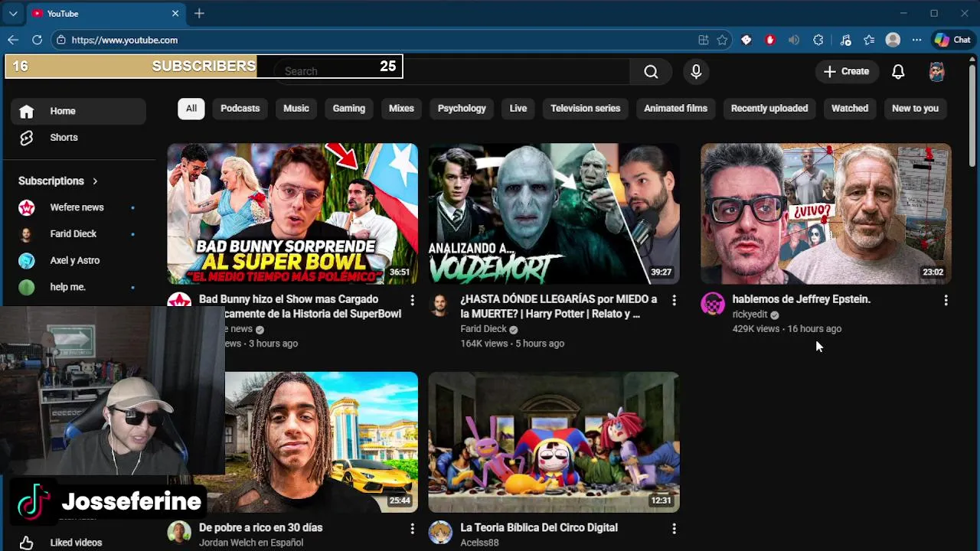980x551 pixels.
Task: Open Jordan Welch channel avatar
Action: click(179, 533)
